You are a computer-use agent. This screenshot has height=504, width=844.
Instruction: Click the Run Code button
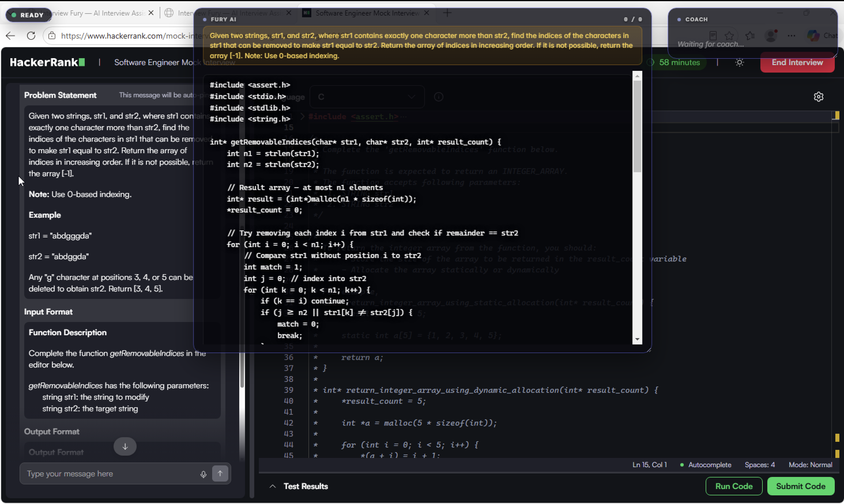click(x=734, y=486)
